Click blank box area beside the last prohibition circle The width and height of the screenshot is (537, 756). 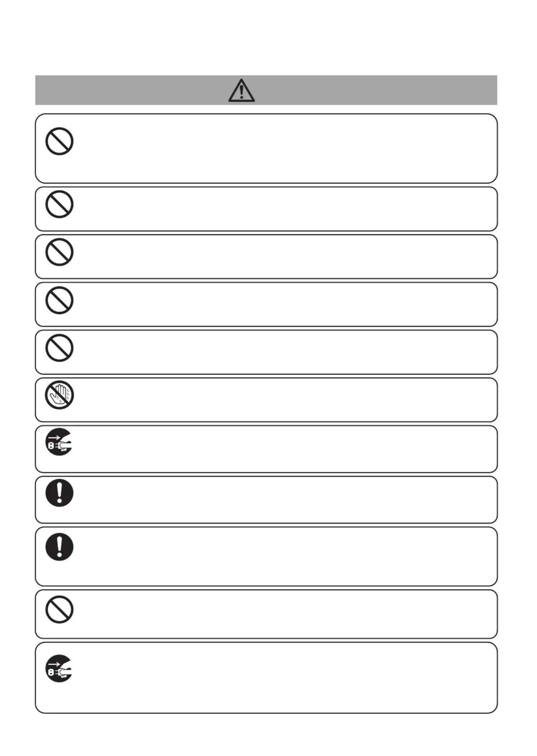285,614
